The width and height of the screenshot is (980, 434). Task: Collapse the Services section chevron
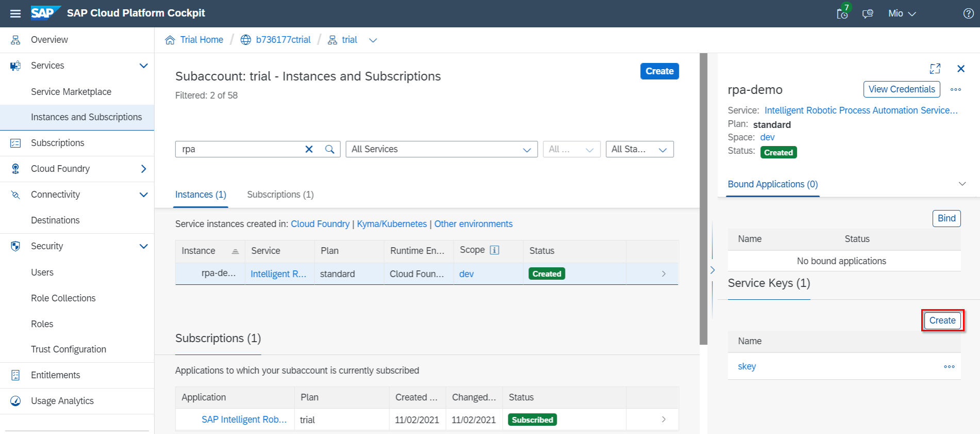click(144, 66)
